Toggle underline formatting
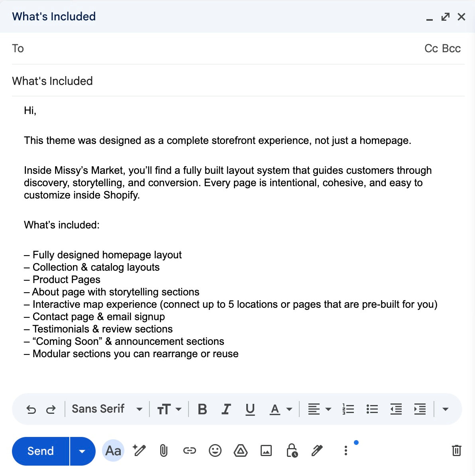This screenshot has height=476, width=475. [250, 409]
